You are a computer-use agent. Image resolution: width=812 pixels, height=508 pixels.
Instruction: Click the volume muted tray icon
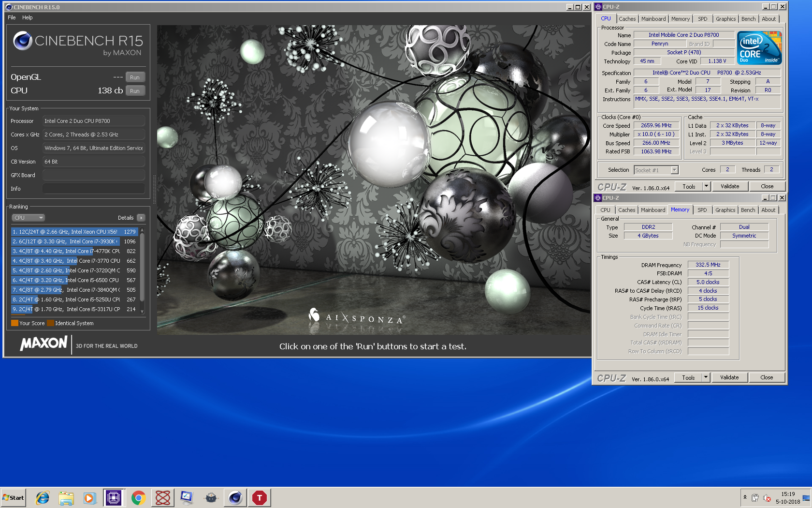point(767,498)
